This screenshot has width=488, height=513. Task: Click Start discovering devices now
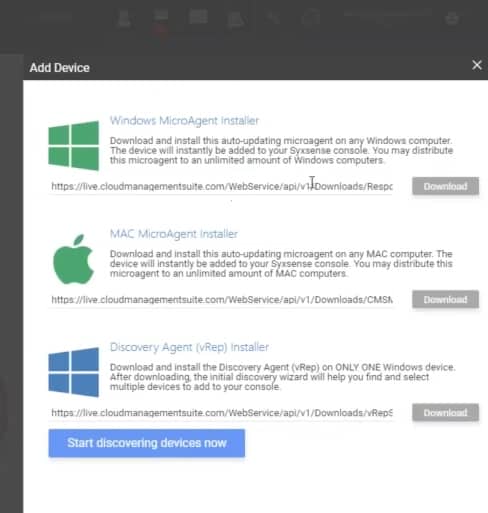(x=147, y=443)
